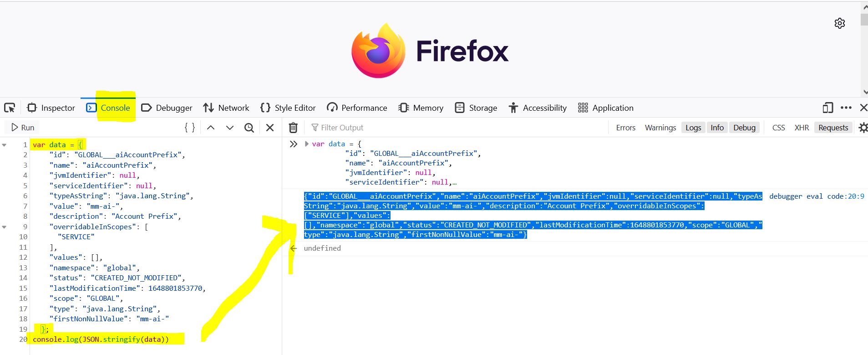The image size is (868, 355).
Task: Open the Style Editor tab
Action: (x=288, y=108)
